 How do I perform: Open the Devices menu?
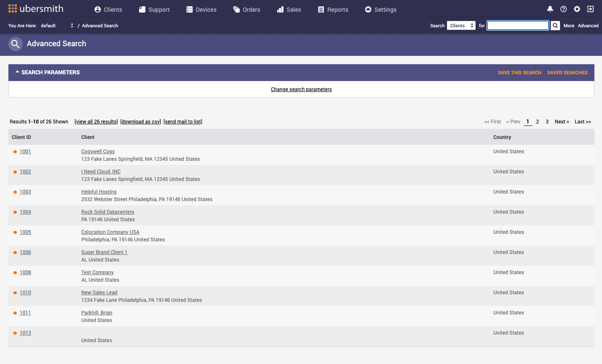coord(201,10)
